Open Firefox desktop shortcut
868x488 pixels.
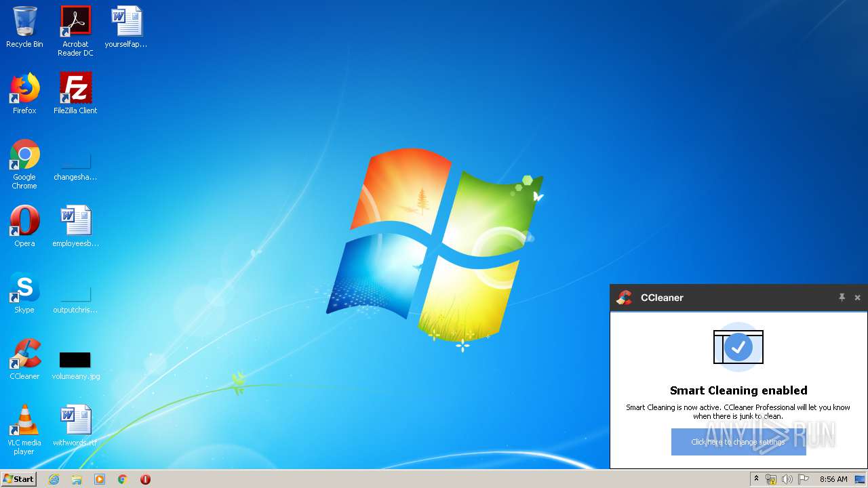(x=24, y=94)
